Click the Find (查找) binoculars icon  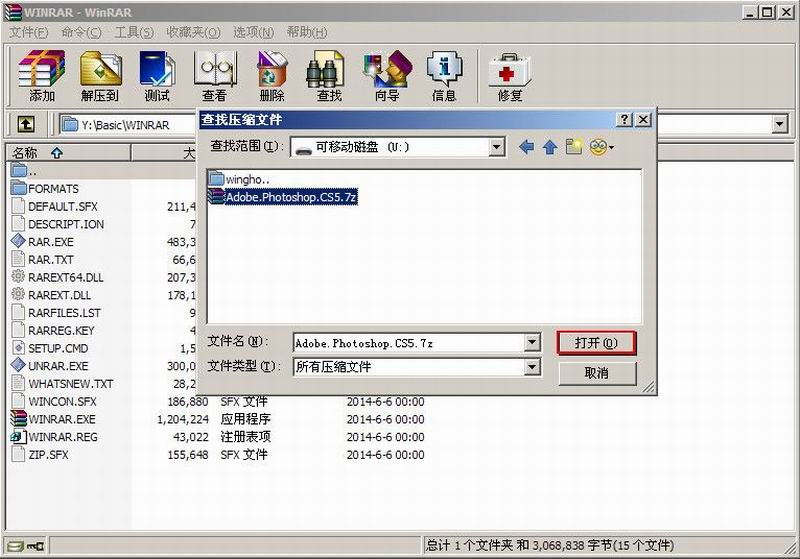click(327, 69)
